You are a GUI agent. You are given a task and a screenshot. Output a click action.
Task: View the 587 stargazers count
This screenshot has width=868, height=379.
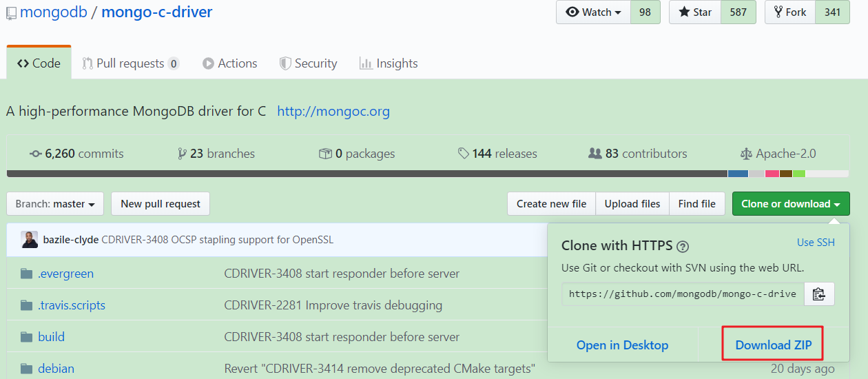(738, 12)
